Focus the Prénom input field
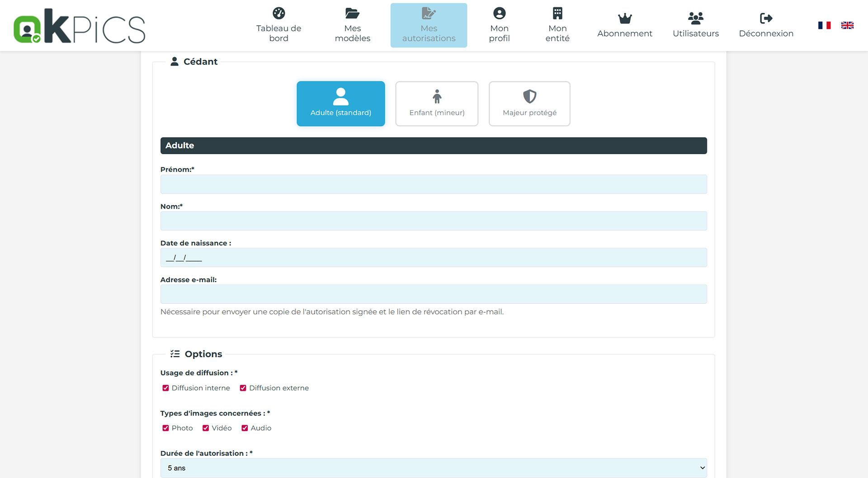 434,185
